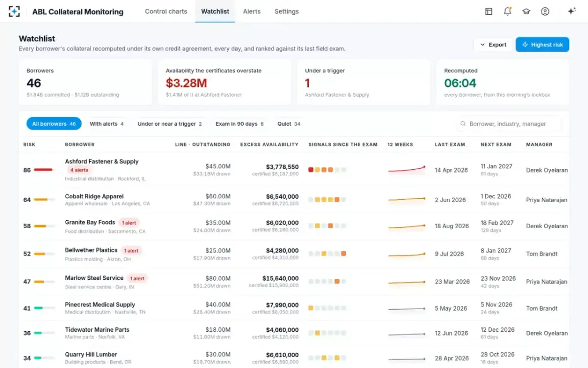Click the 1 alert badge on Bellwether Plastics
588x368 pixels.
tap(131, 251)
